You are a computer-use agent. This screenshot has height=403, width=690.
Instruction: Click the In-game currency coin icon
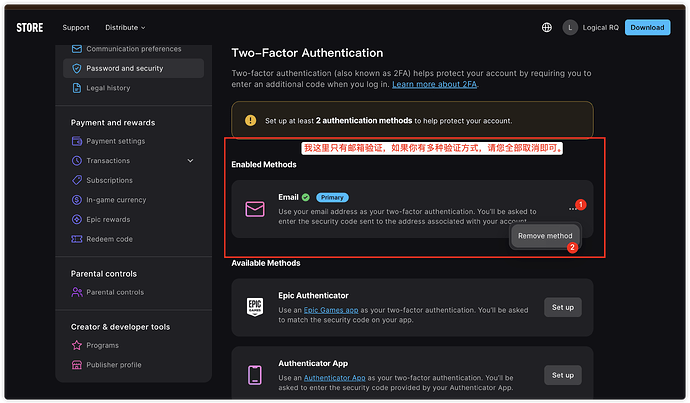click(x=77, y=200)
